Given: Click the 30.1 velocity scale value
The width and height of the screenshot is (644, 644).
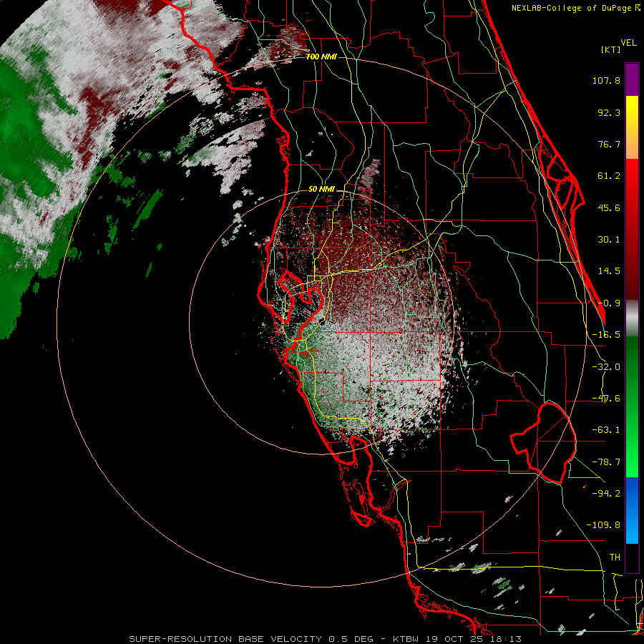Looking at the screenshot, I should (609, 240).
